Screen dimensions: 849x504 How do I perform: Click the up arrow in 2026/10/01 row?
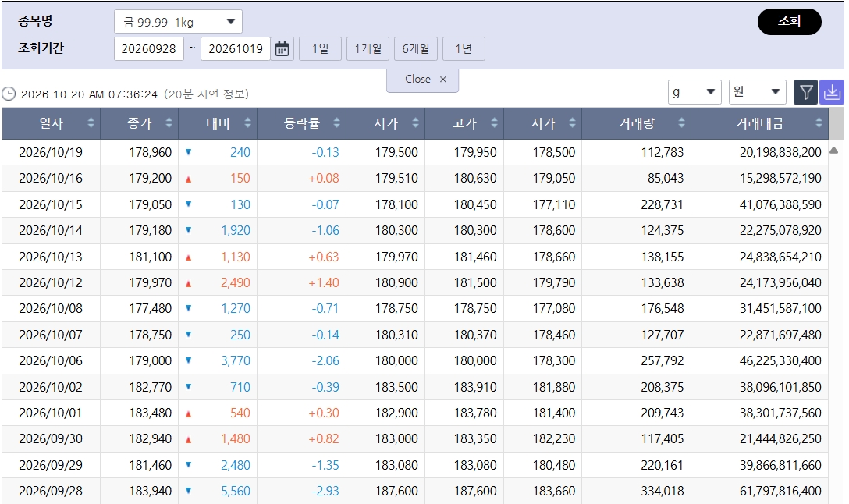(x=188, y=414)
